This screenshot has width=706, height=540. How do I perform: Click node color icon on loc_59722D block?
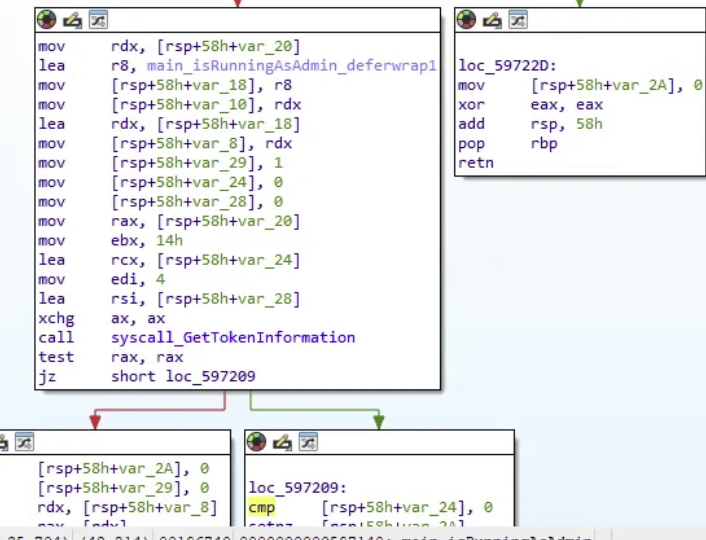click(467, 19)
